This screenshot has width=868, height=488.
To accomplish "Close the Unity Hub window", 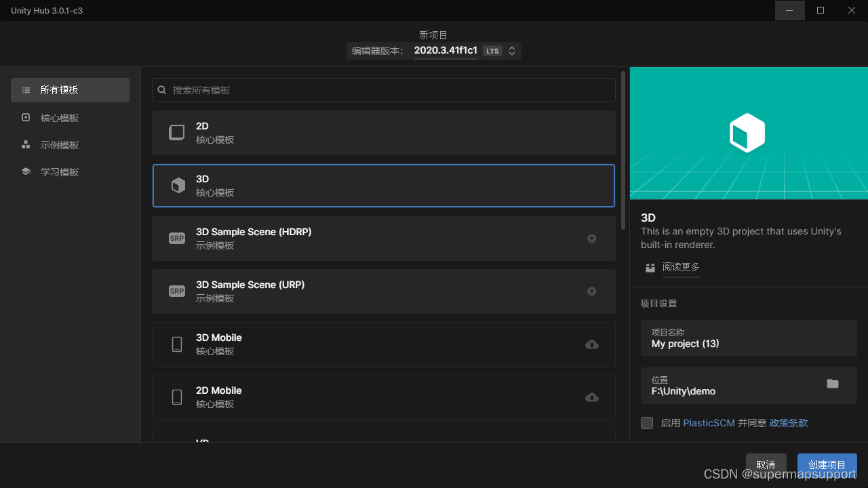I will tap(852, 10).
